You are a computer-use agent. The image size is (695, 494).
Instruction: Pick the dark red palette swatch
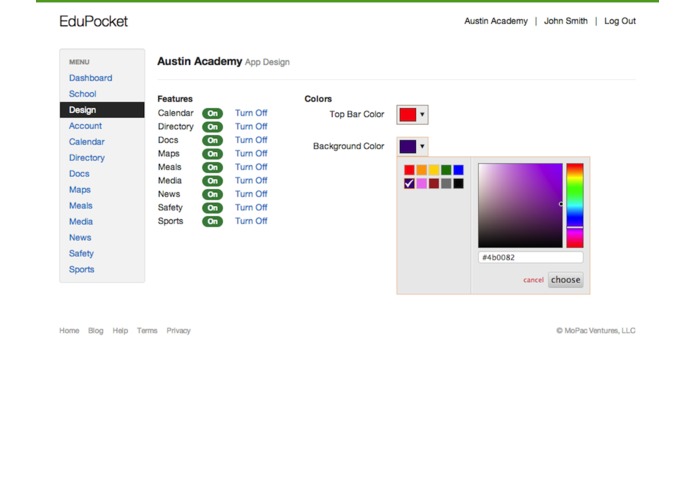point(434,183)
